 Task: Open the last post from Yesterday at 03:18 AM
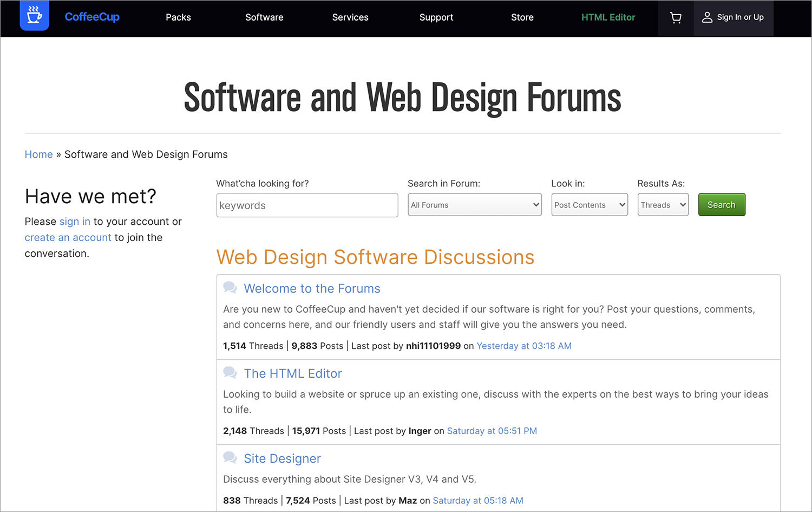tap(523, 346)
